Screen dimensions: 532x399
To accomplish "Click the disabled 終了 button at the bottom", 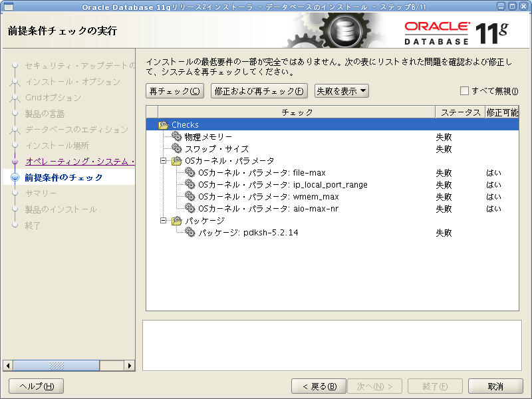I will point(435,386).
